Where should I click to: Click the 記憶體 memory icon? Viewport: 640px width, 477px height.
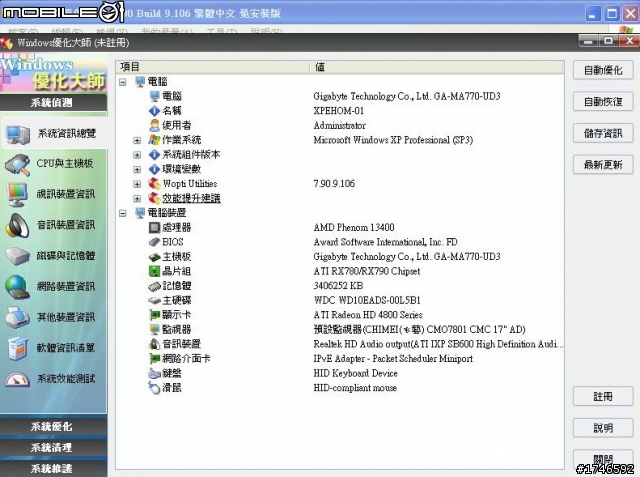[154, 286]
